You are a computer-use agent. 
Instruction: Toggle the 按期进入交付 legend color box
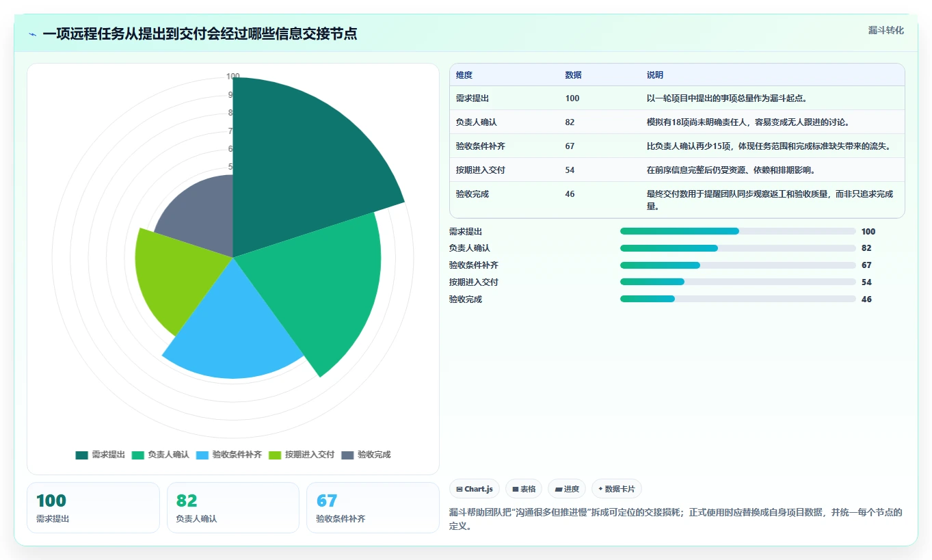click(x=276, y=455)
